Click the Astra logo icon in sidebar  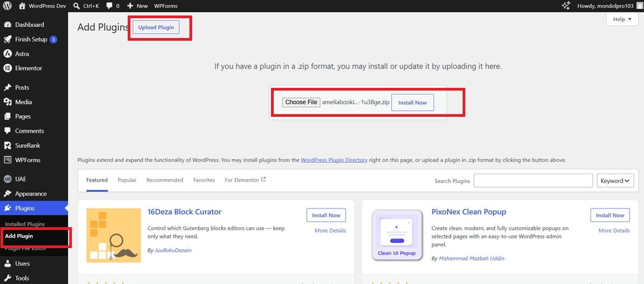[8, 54]
